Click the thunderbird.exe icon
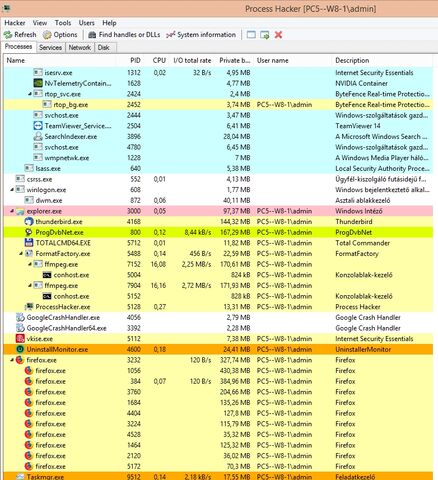Image resolution: width=438 pixels, height=480 pixels. 29,222
